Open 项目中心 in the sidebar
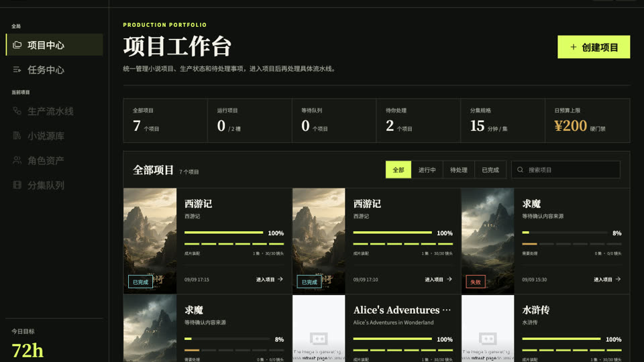Viewport: 644px width, 362px height. [x=54, y=45]
